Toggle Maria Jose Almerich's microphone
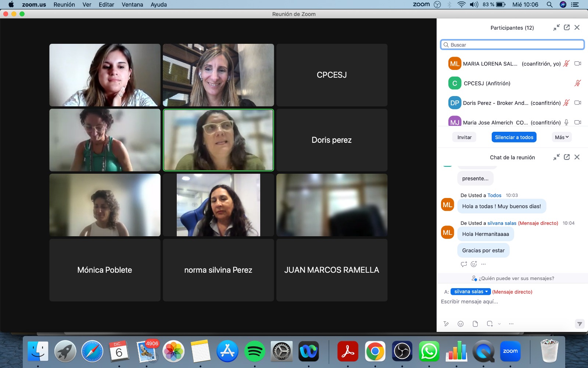This screenshot has width=588, height=368. (566, 122)
